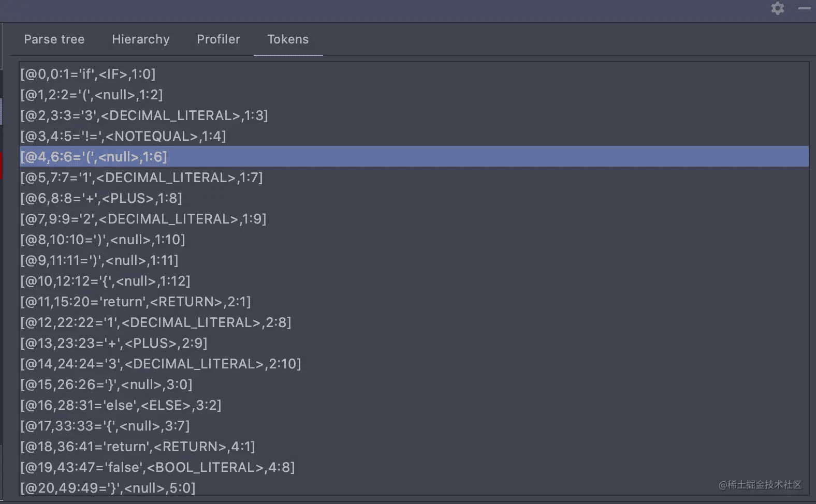816x504 pixels.
Task: Select token @7 DECIMAL_LITERAL '2'
Action: [x=143, y=219]
